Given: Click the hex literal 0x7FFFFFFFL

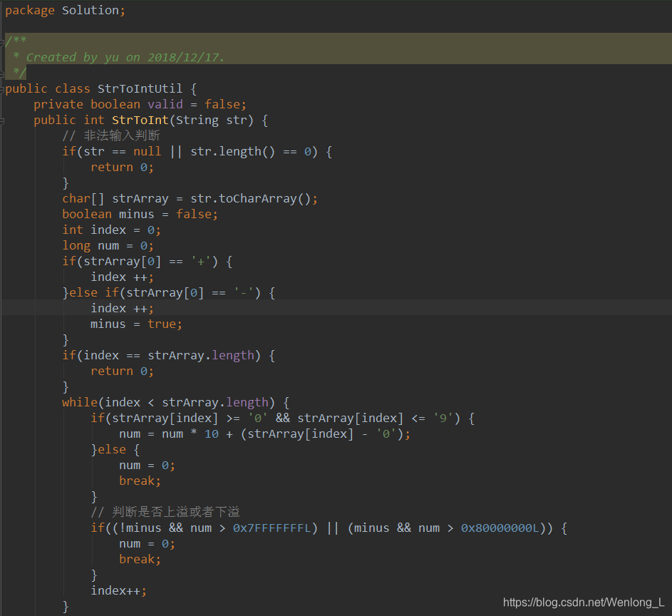Looking at the screenshot, I should (x=272, y=528).
